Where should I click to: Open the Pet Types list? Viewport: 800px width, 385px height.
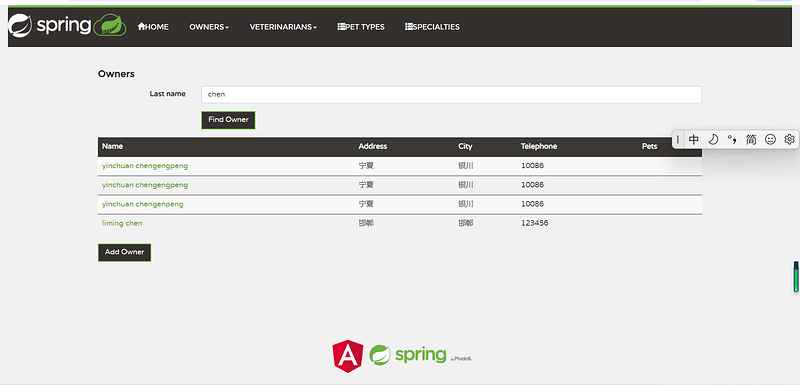point(361,27)
